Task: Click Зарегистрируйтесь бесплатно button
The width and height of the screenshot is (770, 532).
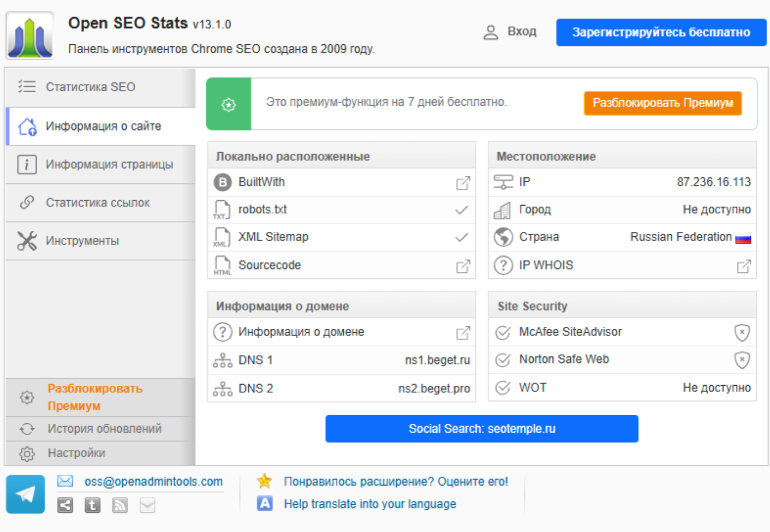Action: [x=661, y=32]
